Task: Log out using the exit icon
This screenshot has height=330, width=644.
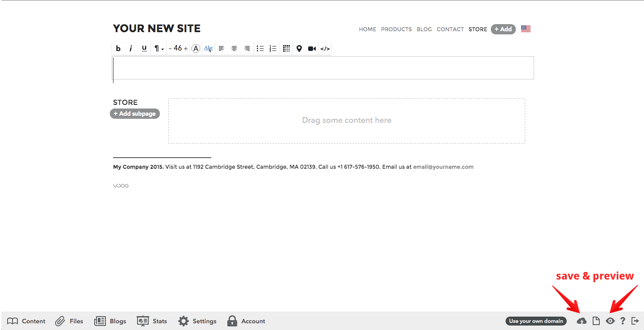Action: (635, 321)
